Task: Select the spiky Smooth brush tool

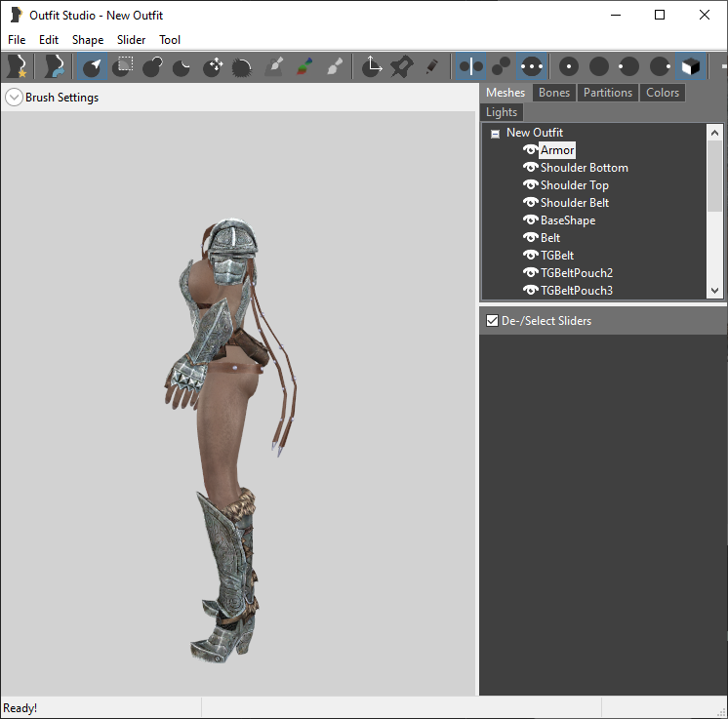Action: pyautogui.click(x=242, y=66)
